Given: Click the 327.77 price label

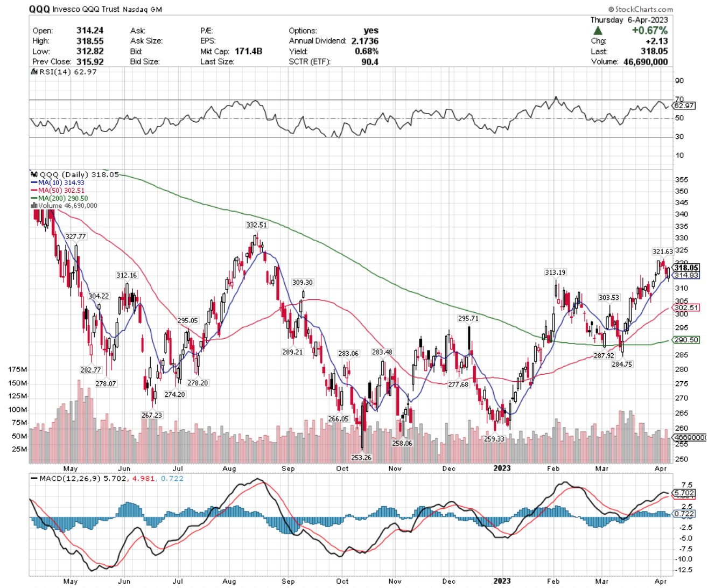Looking at the screenshot, I should coord(75,236).
